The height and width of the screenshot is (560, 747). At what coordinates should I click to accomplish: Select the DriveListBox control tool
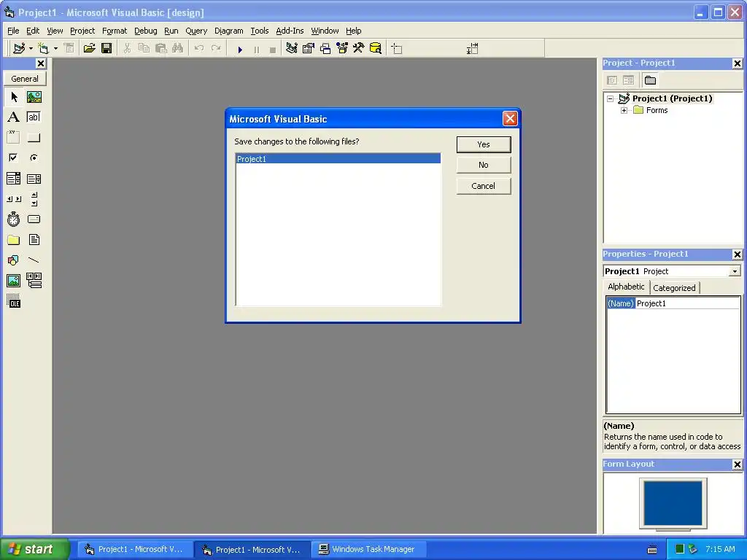(34, 219)
